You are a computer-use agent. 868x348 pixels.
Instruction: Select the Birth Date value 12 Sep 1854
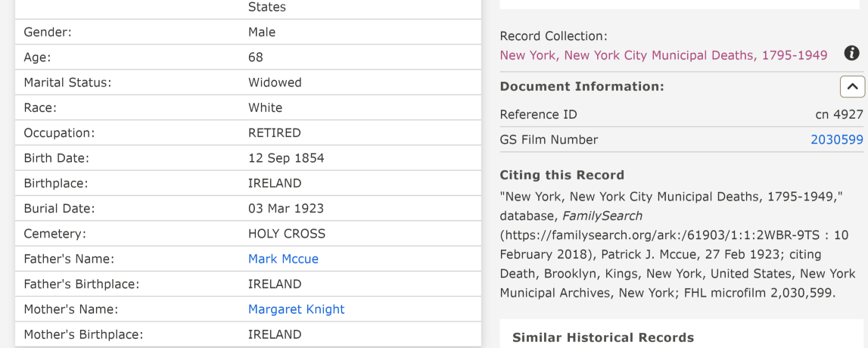[286, 158]
